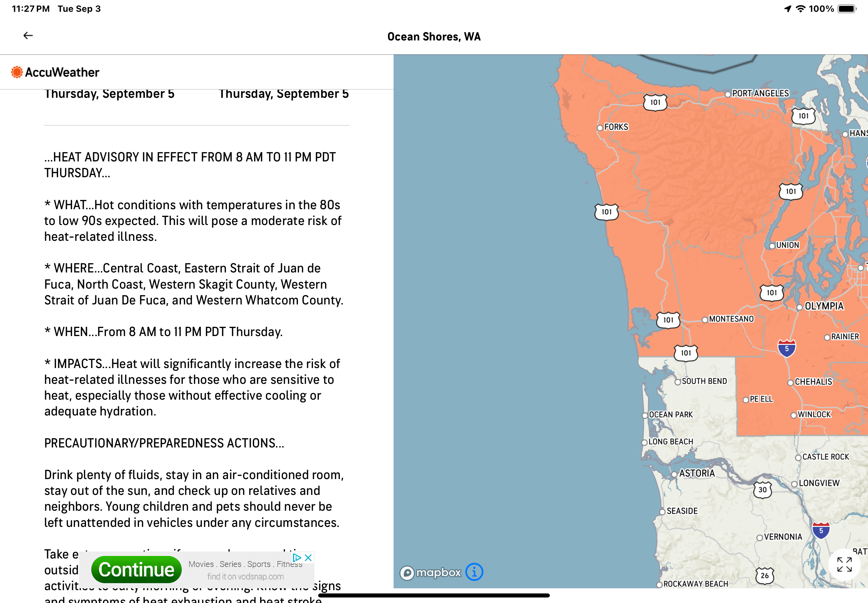The height and width of the screenshot is (603, 868).
Task: Tap the Rainier map label
Action: click(845, 336)
